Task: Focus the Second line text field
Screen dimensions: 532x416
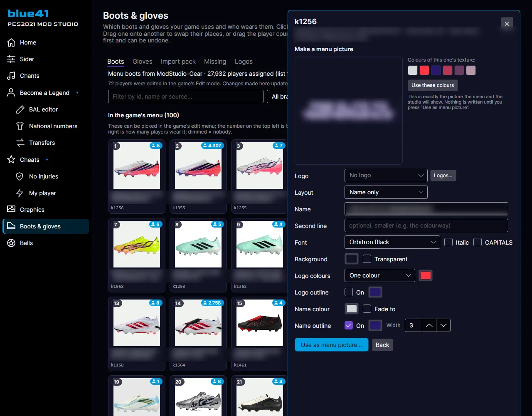Action: coord(426,225)
